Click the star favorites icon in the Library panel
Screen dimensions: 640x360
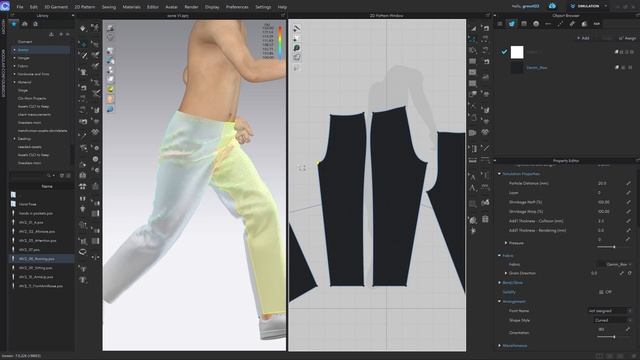(14, 24)
